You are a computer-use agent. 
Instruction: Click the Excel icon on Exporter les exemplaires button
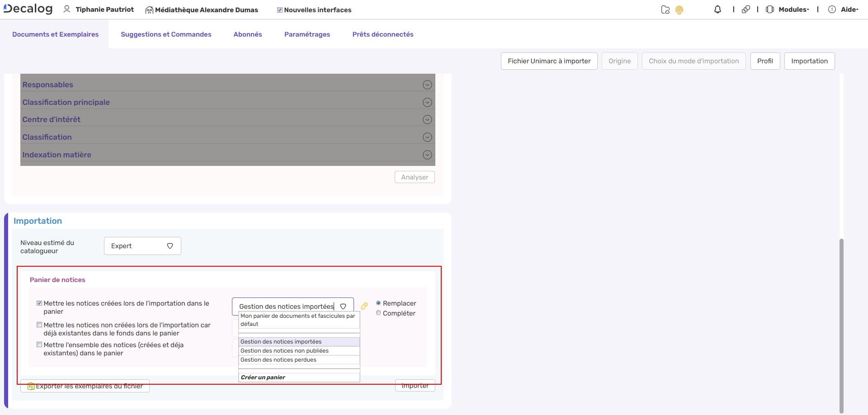(x=31, y=387)
